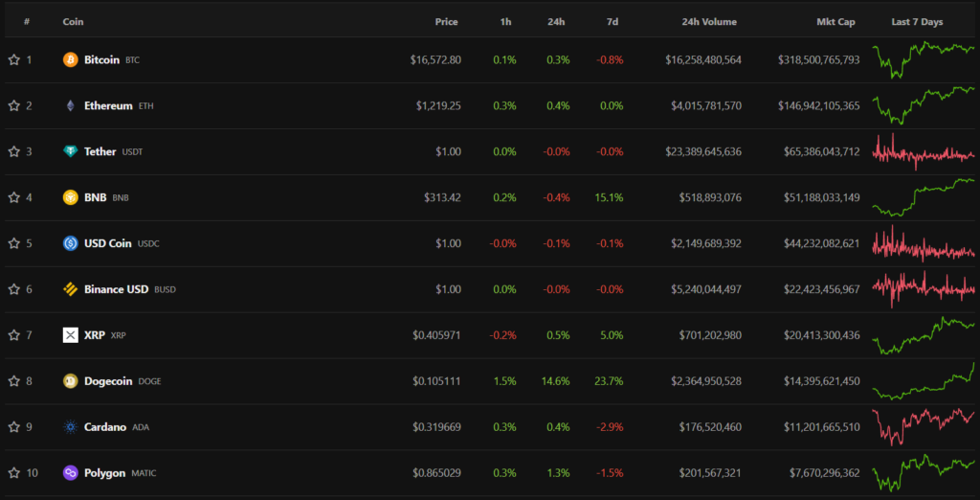Toggle the Polygon favorite star
Viewport: 980px width, 500px height.
(x=13, y=473)
